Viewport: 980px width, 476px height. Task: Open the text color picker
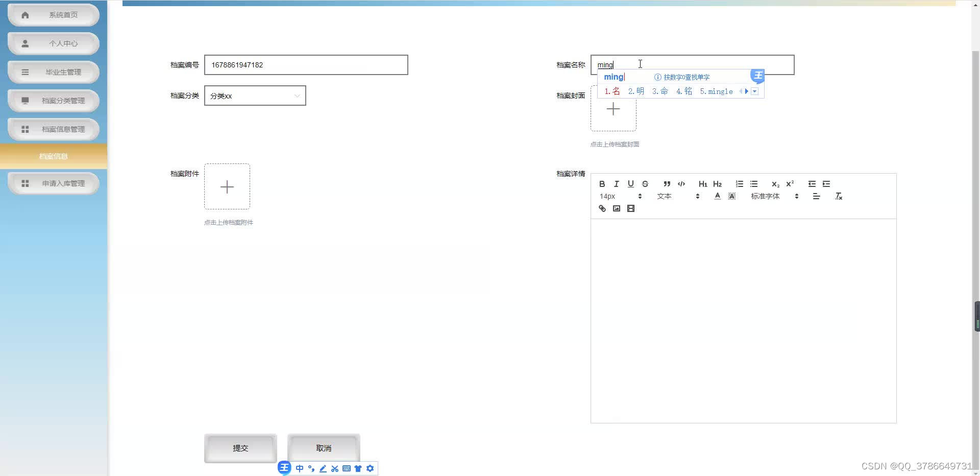718,196
